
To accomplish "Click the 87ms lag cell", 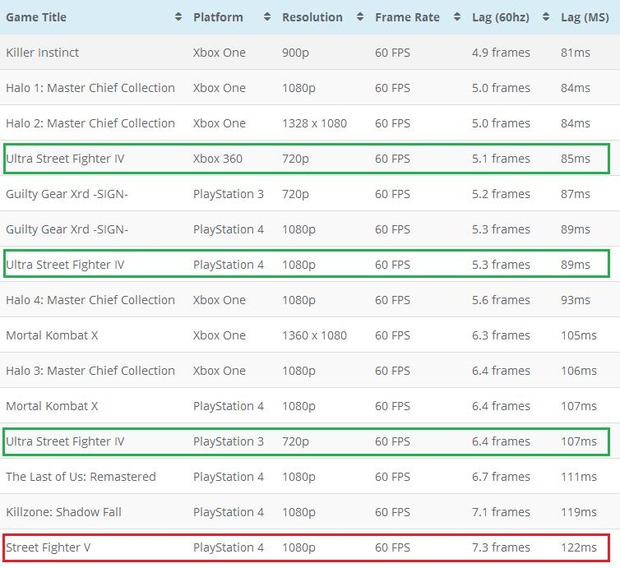I will click(x=575, y=194).
